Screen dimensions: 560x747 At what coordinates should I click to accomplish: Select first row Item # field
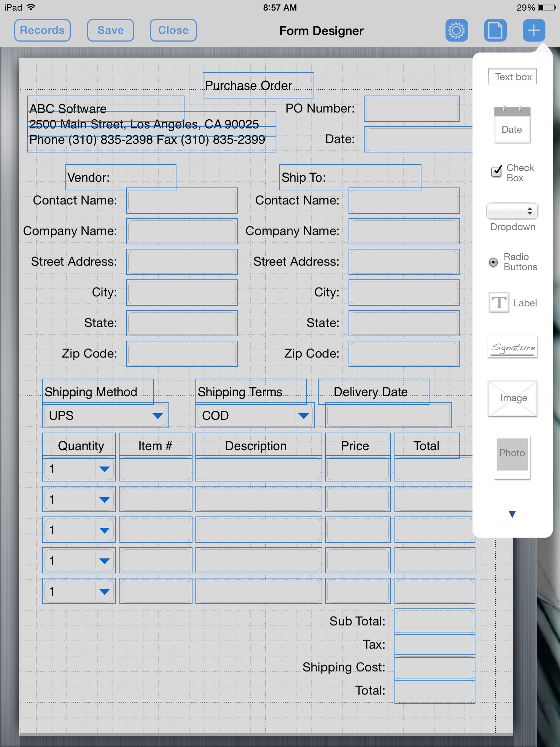click(156, 469)
